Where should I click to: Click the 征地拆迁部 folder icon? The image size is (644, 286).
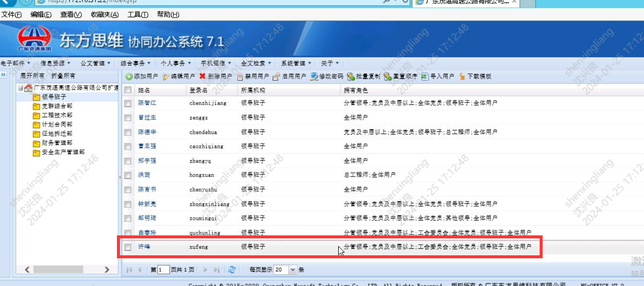[x=36, y=134]
